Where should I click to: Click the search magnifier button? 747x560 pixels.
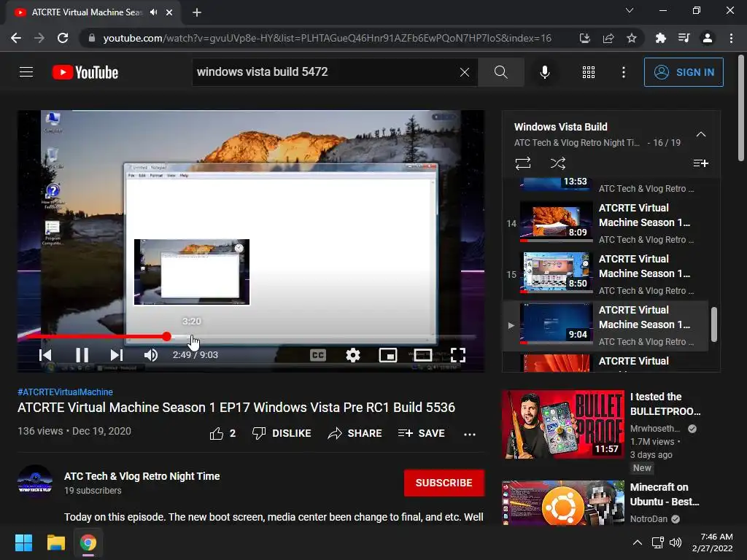pos(500,72)
